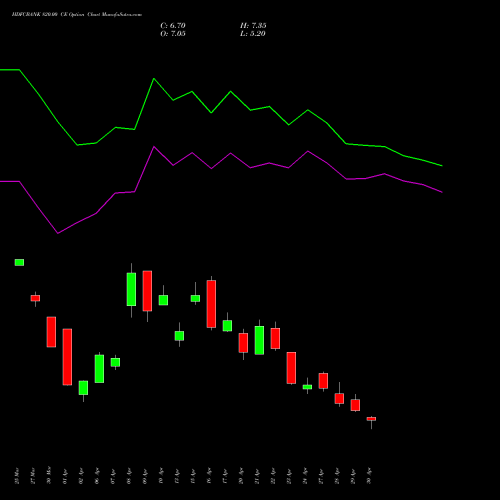The image size is (500, 500).
Task: Select the tall green candle above 08 Apr
Action: [131, 289]
